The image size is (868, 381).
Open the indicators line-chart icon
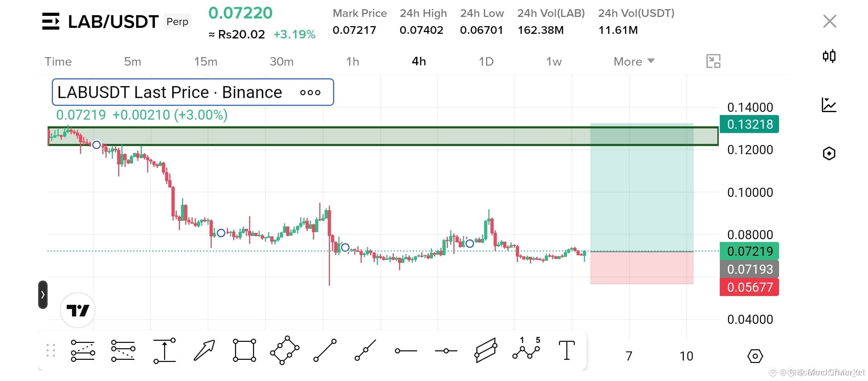(x=829, y=105)
